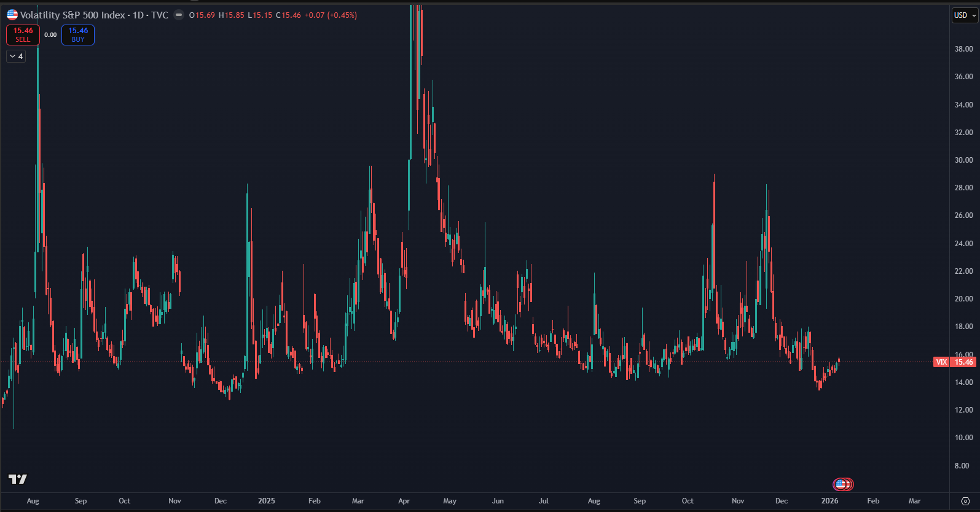Click the 20.00 level on the price scale
The image size is (980, 512).
click(963, 299)
